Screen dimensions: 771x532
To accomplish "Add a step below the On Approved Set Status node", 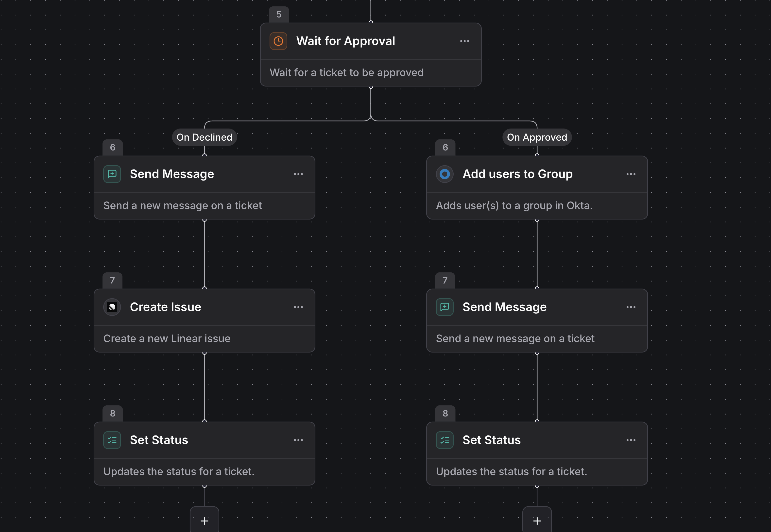I will point(537,520).
